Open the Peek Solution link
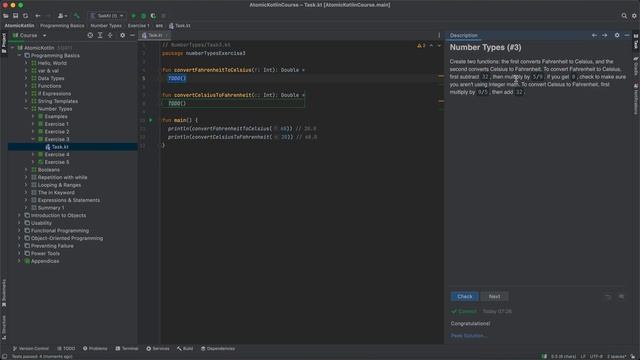The height and width of the screenshot is (360, 640). point(469,336)
